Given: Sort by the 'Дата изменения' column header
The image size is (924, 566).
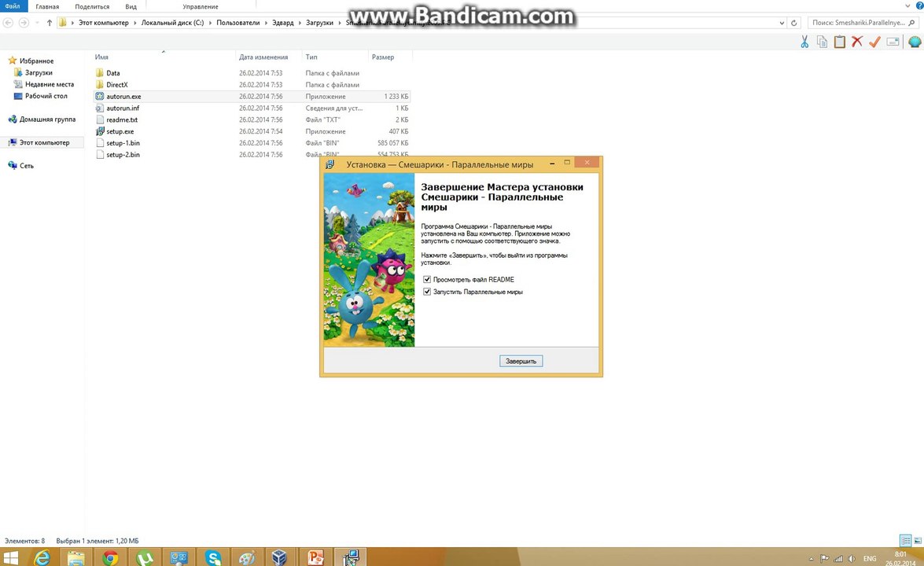Looking at the screenshot, I should pos(263,57).
